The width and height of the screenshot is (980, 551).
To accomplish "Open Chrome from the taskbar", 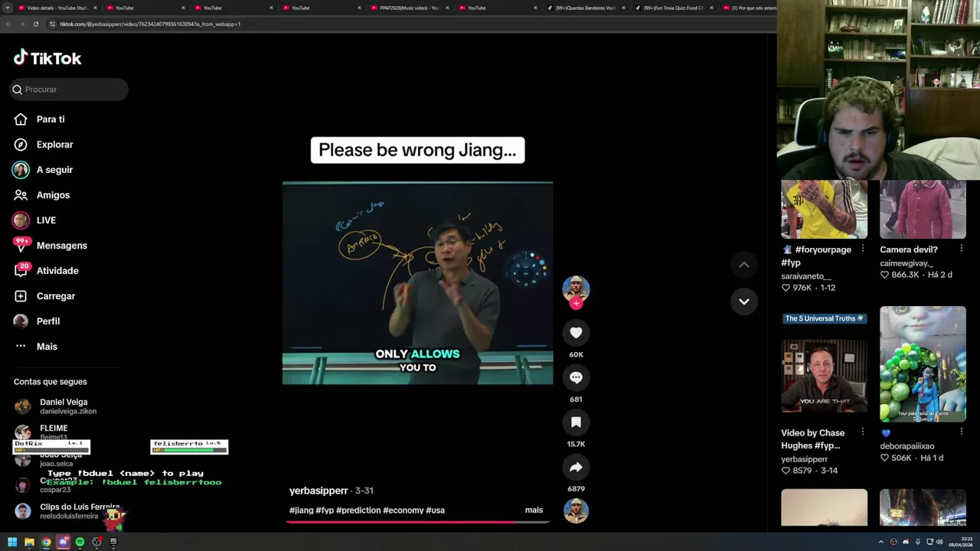I will [46, 542].
